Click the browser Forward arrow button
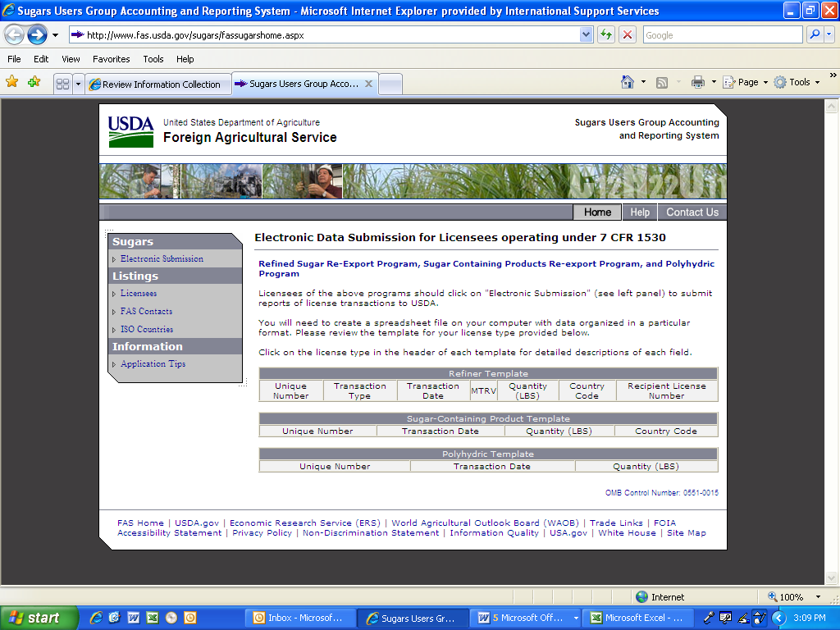Image resolution: width=840 pixels, height=630 pixels. [37, 35]
